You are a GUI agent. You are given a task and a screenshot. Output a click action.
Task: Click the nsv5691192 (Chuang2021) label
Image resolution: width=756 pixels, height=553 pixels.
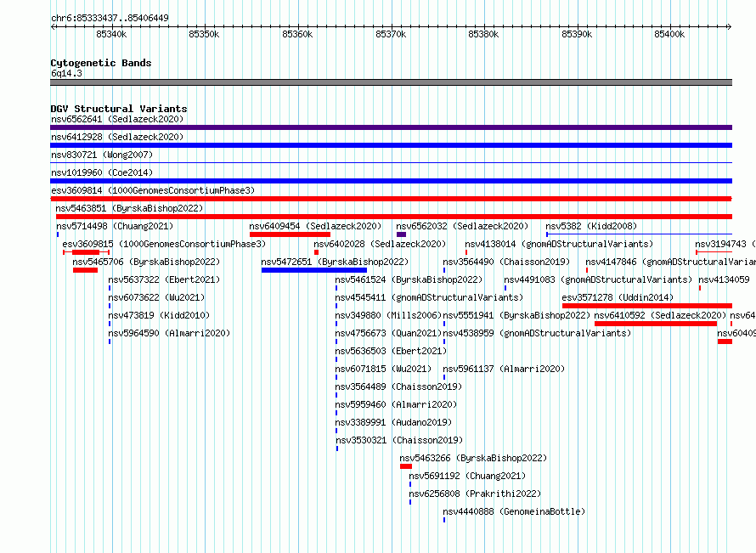tap(467, 476)
